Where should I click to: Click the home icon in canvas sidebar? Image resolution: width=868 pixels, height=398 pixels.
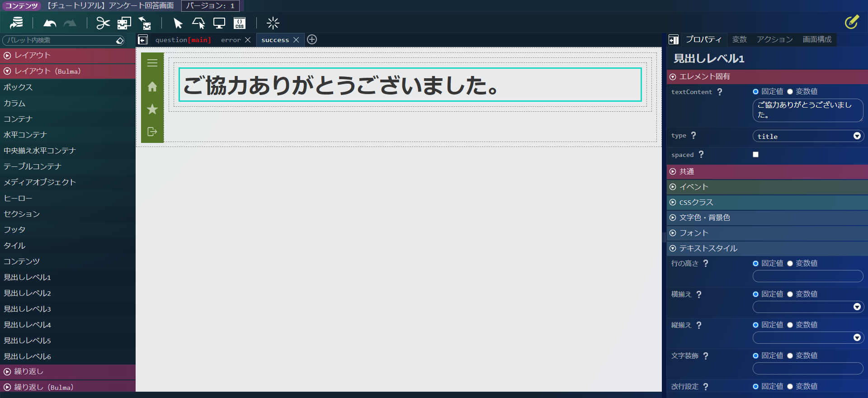[152, 86]
